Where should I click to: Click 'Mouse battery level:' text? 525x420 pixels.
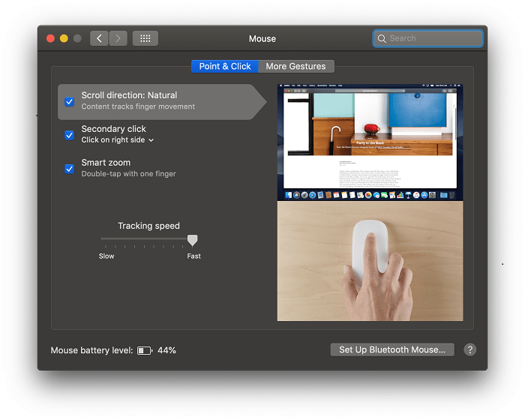[x=91, y=351]
